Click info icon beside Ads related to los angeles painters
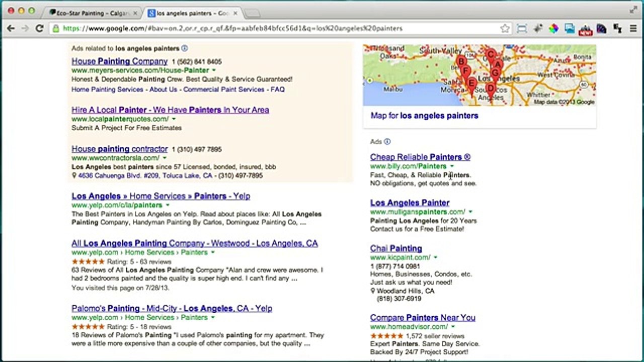Viewport: 644px width, 362px height. (184, 48)
